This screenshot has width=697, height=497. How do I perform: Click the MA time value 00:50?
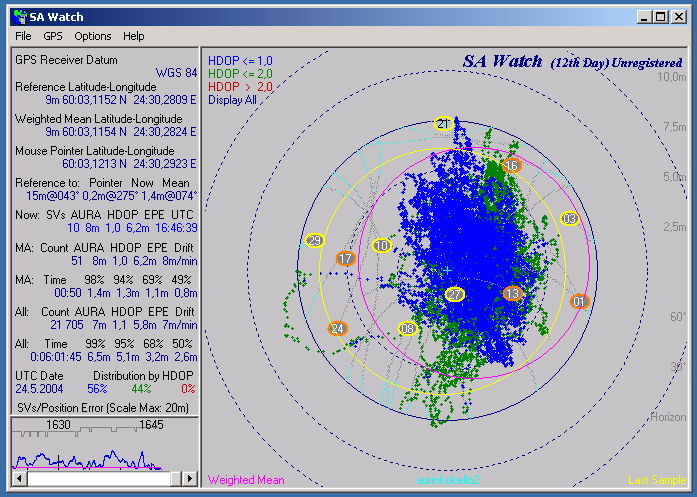68,293
